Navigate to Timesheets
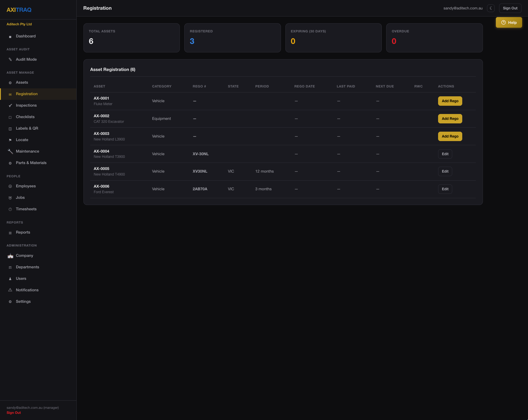This screenshot has height=420, width=528. coord(38,209)
